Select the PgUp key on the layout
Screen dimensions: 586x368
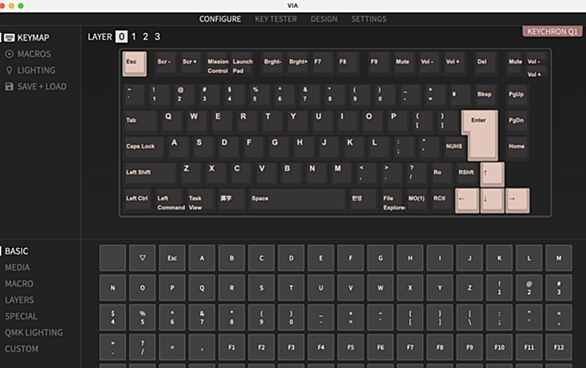(x=517, y=95)
